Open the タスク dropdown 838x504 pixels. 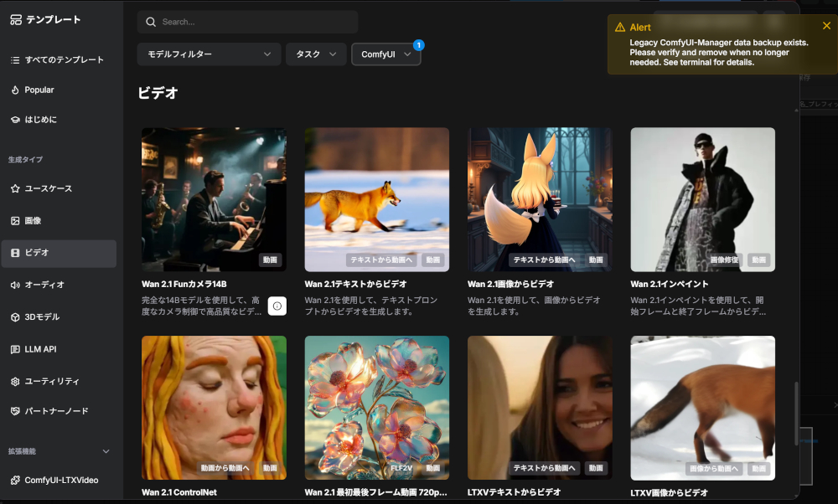pos(316,54)
